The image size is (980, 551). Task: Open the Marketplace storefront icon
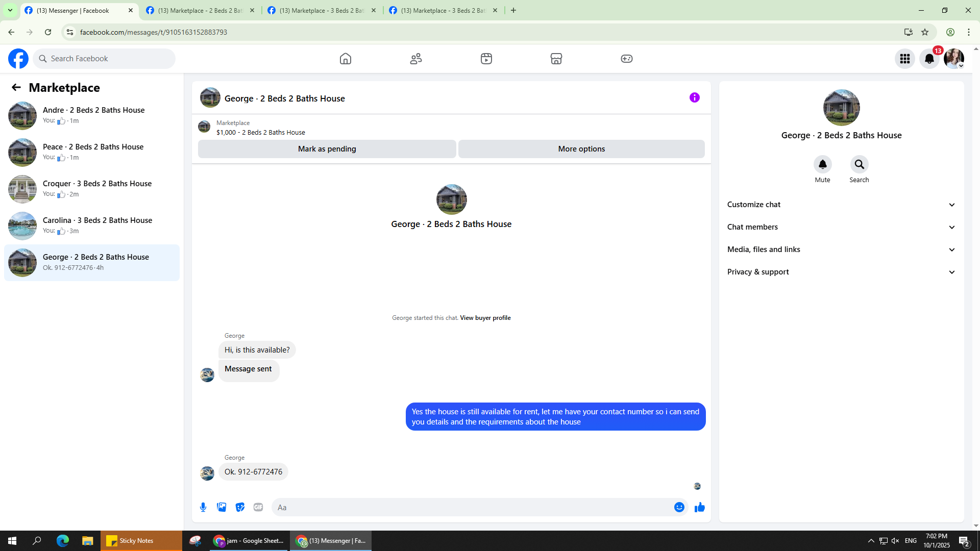(556, 59)
